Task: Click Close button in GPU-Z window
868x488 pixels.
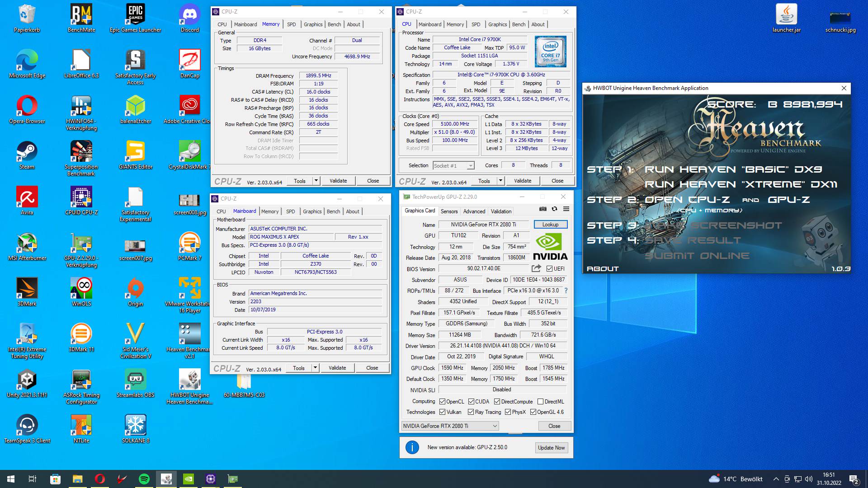Action: coord(554,426)
